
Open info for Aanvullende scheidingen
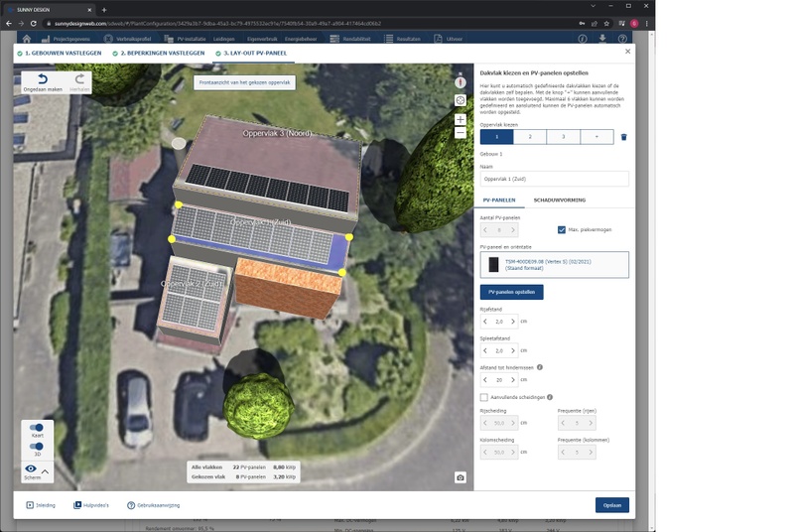point(550,397)
